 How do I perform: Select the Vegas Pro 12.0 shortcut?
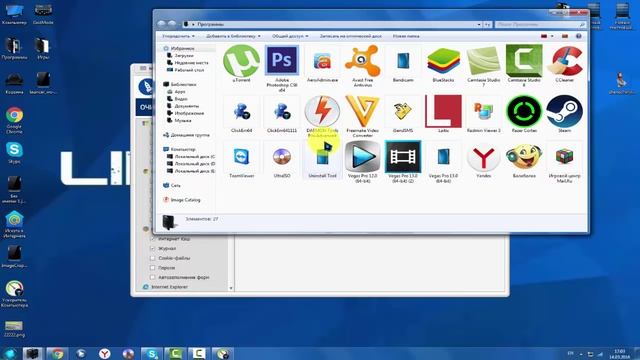pos(362,157)
